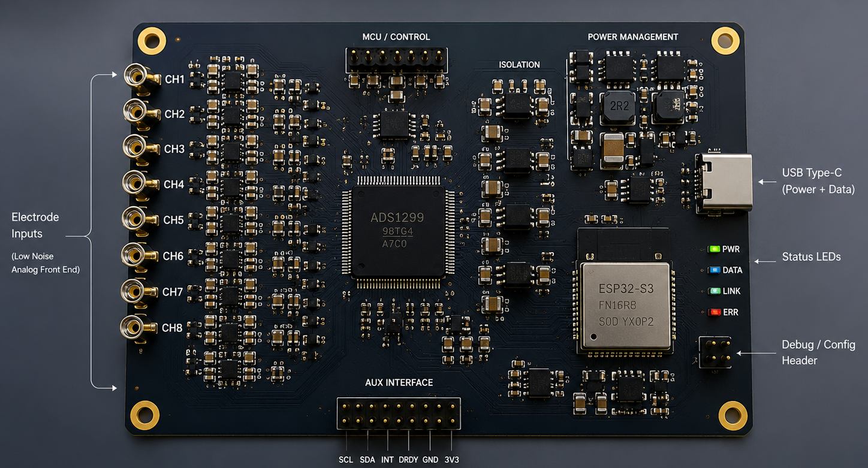Click the "POWER MANAGEMENT" label
This screenshot has width=868, height=468.
633,37
